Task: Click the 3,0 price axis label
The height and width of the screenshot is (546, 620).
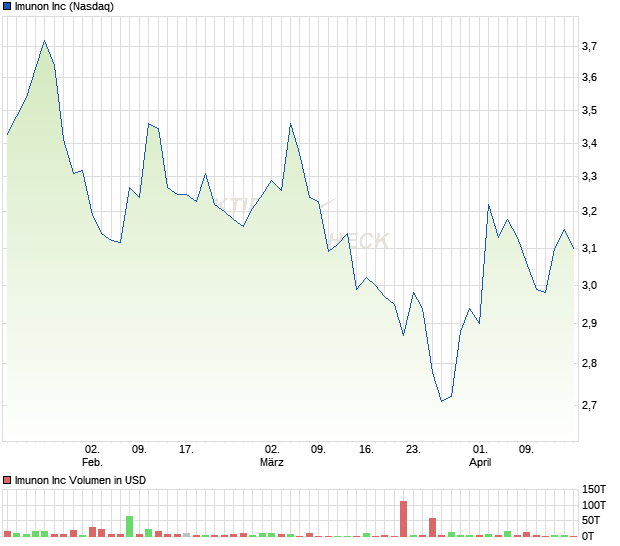Action: pyautogui.click(x=589, y=285)
